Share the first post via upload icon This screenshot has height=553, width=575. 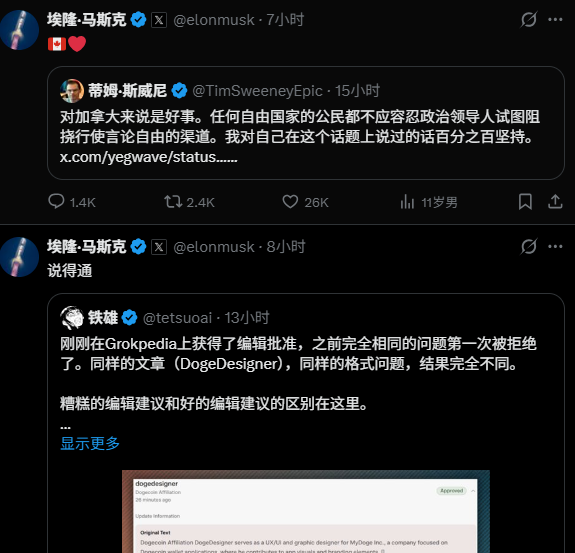click(x=555, y=201)
